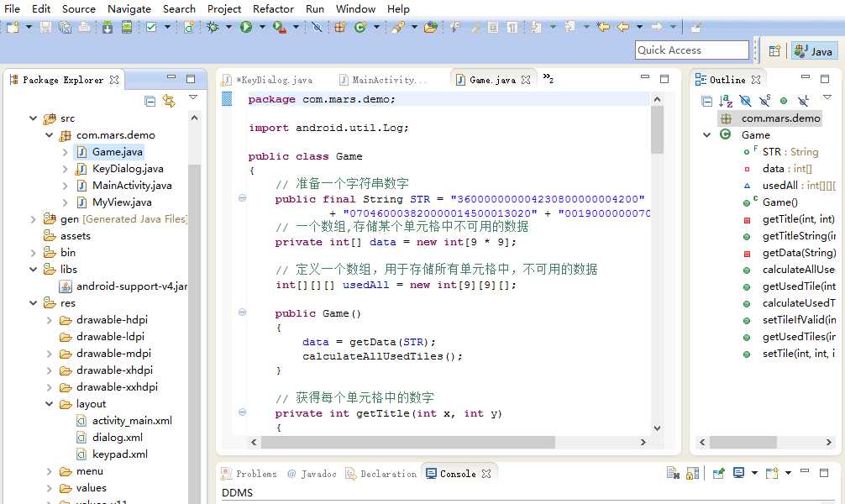Click the Display Selected Console monitor icon
Screen dimensions: 845x504
click(x=739, y=473)
